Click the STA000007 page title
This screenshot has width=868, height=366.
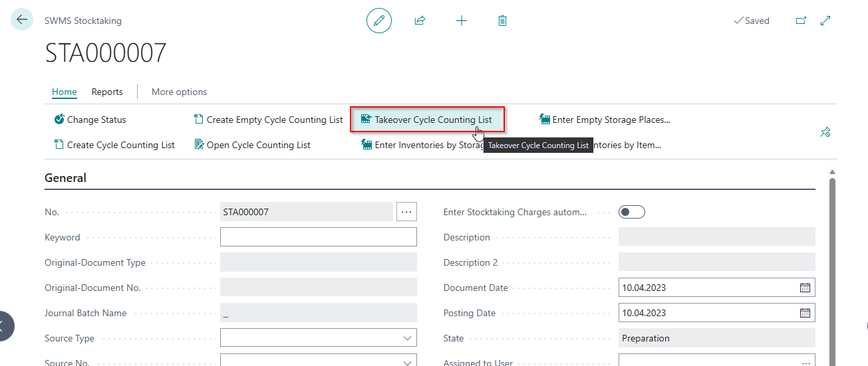pyautogui.click(x=106, y=53)
